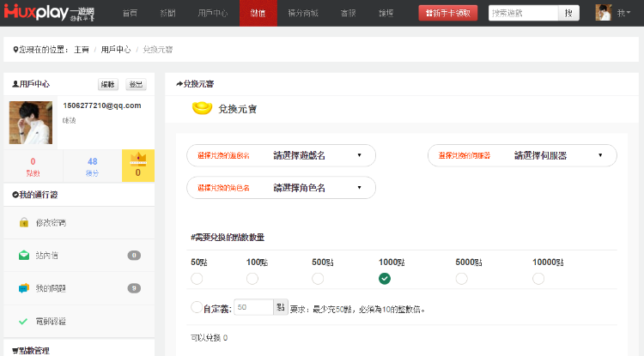Open the 電郵認證 email verification link
Image resolution: width=644 pixels, height=356 pixels.
pos(51,321)
